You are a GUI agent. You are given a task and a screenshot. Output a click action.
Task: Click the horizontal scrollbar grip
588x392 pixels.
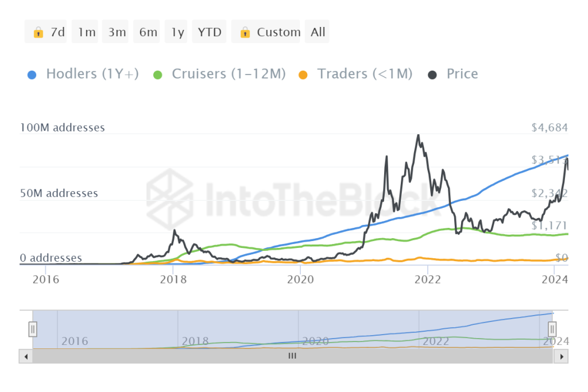292,356
